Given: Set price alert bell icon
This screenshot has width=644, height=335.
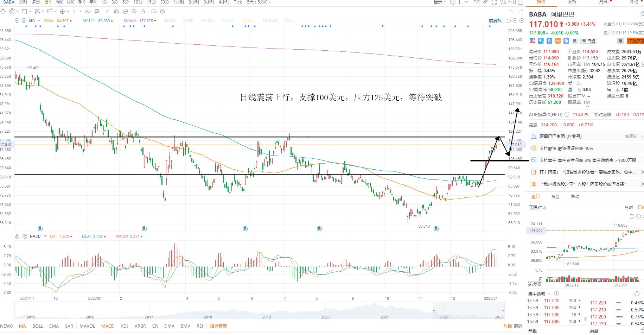Looking at the screenshot, I should [620, 41].
